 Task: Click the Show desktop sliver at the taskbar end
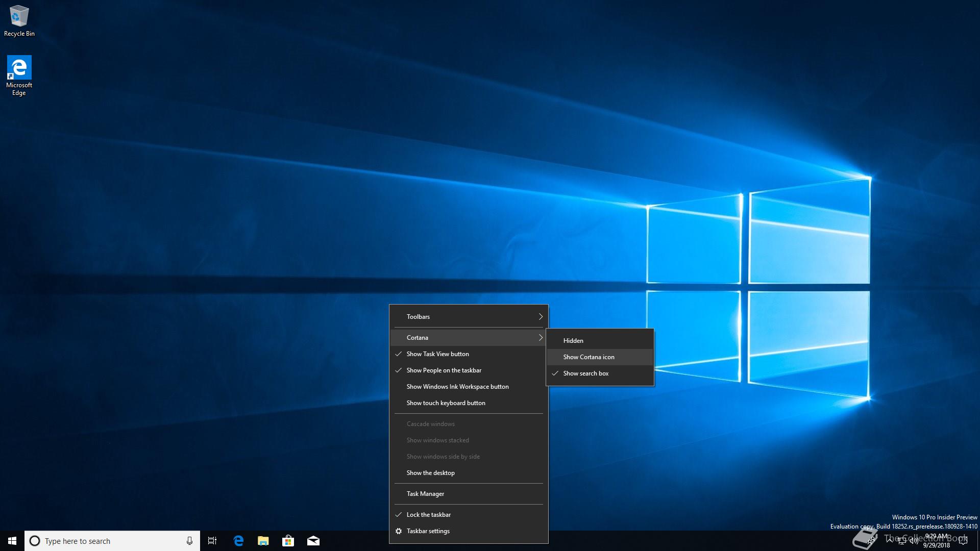tap(978, 541)
